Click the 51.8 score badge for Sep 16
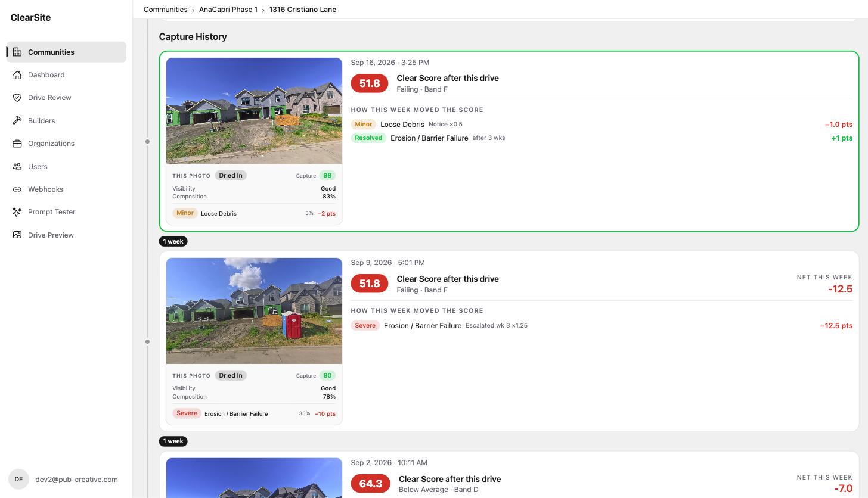The width and height of the screenshot is (868, 498). [370, 83]
